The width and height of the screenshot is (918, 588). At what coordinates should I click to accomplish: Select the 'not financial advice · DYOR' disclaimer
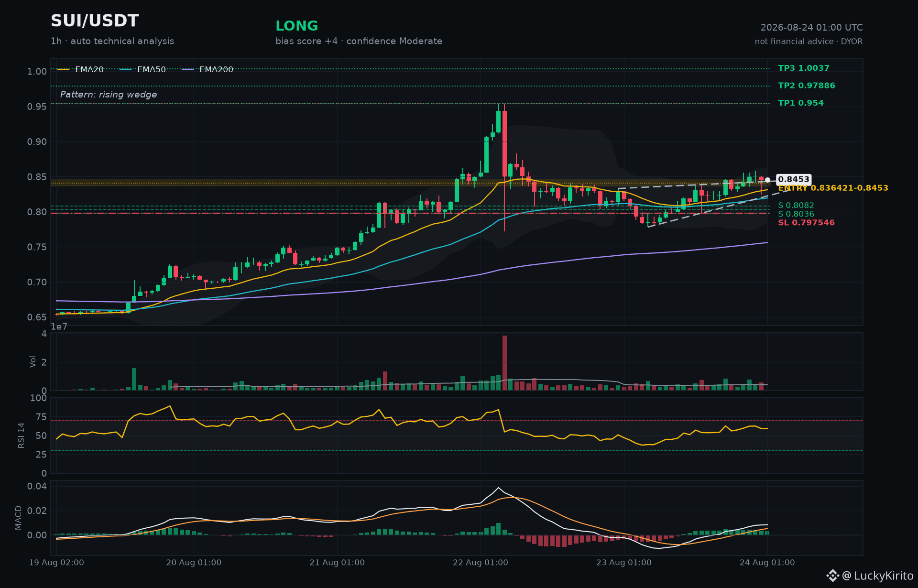coord(809,42)
